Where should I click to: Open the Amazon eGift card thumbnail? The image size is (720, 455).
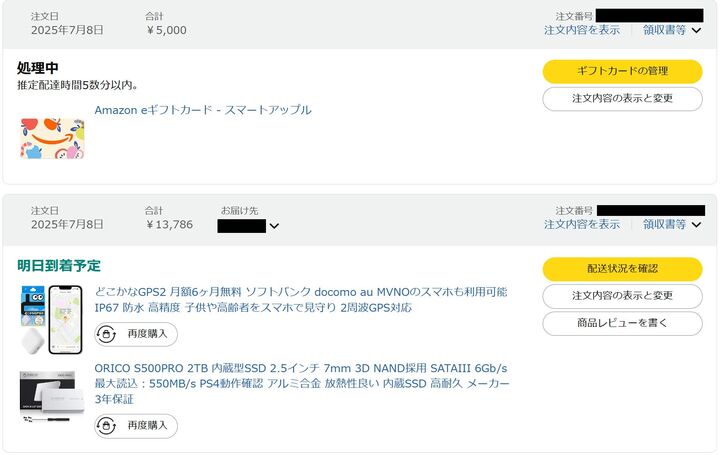point(52,138)
